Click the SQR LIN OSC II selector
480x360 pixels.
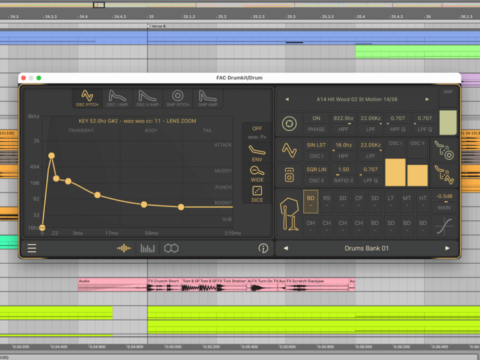(x=316, y=174)
